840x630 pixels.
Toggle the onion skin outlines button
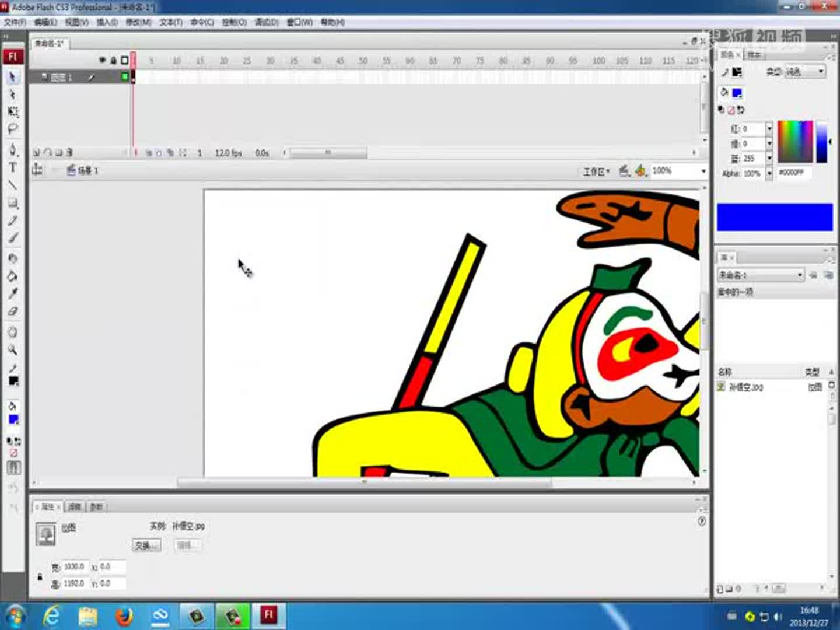pyautogui.click(x=159, y=153)
